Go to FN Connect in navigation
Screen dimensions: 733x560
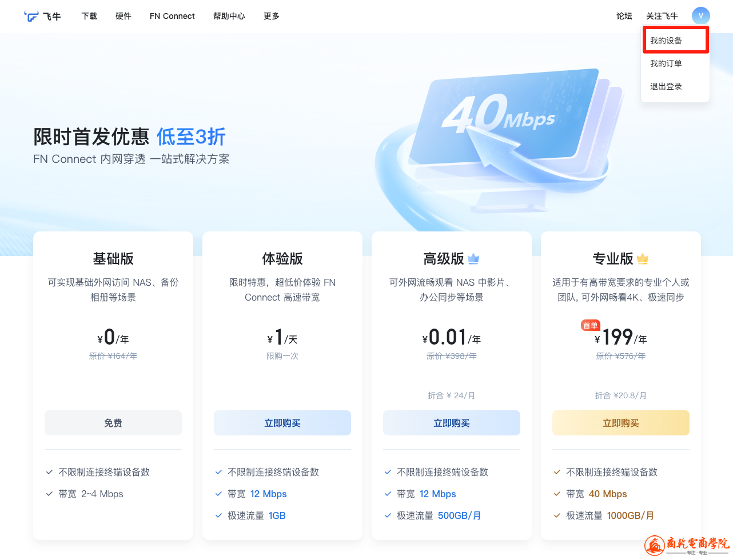(172, 16)
